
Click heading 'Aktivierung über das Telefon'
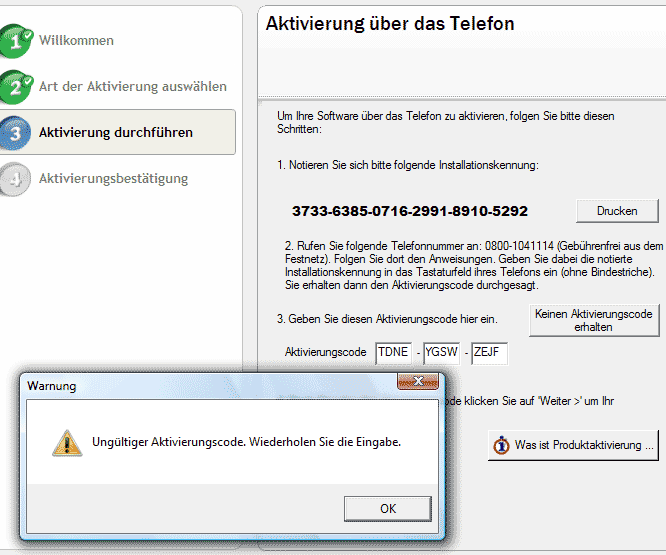[390, 24]
